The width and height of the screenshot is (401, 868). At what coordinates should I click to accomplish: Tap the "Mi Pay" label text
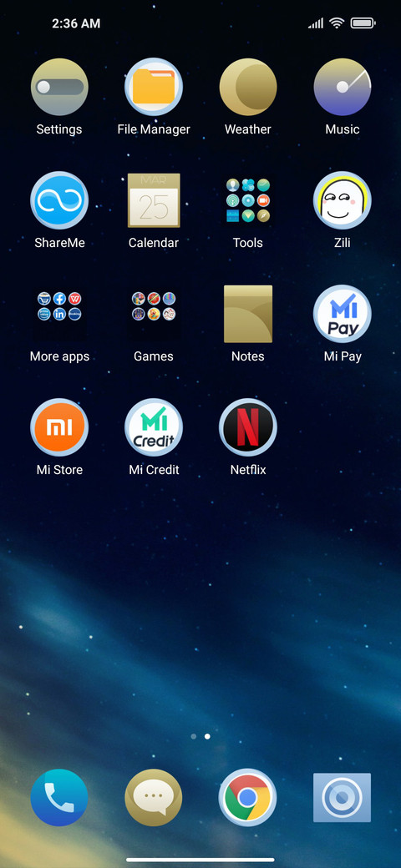click(x=343, y=356)
